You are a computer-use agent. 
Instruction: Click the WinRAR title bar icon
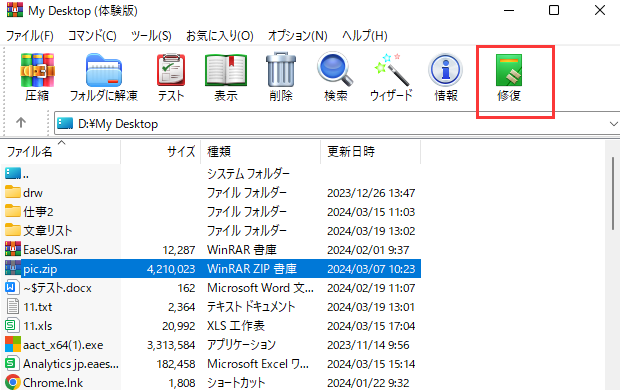[15, 10]
